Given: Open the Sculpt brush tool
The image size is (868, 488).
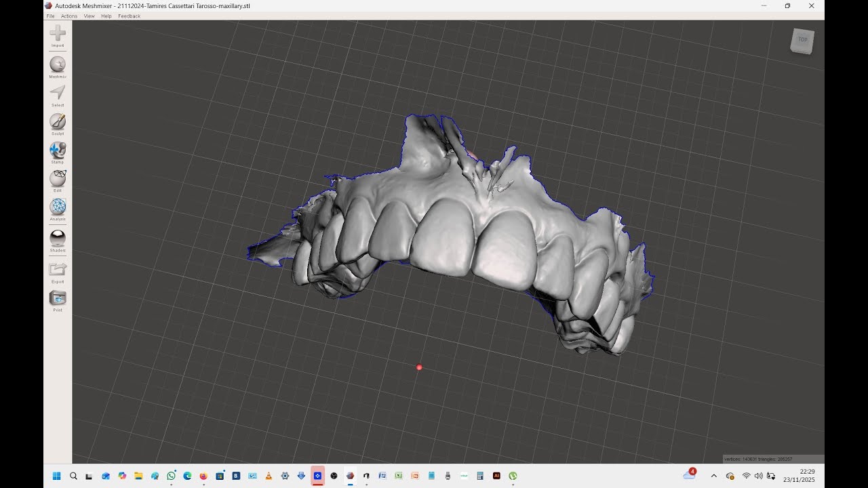Looking at the screenshot, I should tap(58, 124).
